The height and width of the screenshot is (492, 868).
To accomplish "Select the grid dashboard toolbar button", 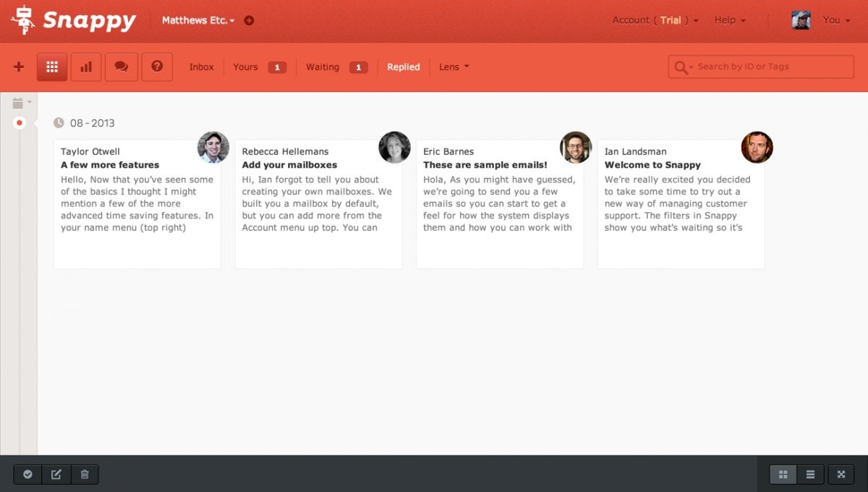I will tap(52, 67).
